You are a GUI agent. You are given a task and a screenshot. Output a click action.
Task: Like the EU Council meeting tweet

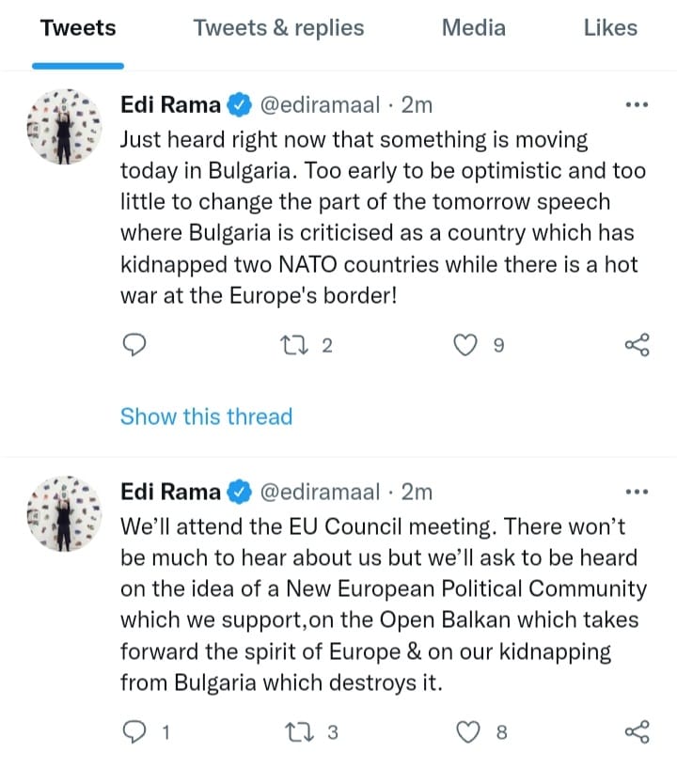469,732
